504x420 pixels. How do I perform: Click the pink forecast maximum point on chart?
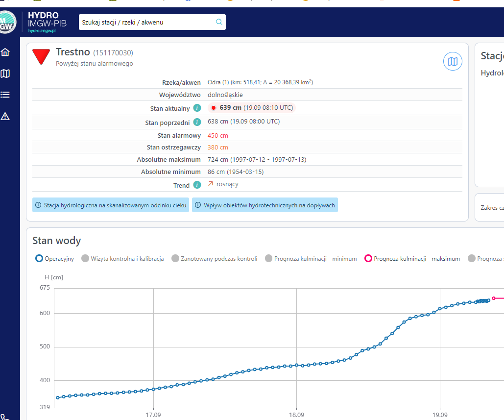pyautogui.click(x=494, y=298)
